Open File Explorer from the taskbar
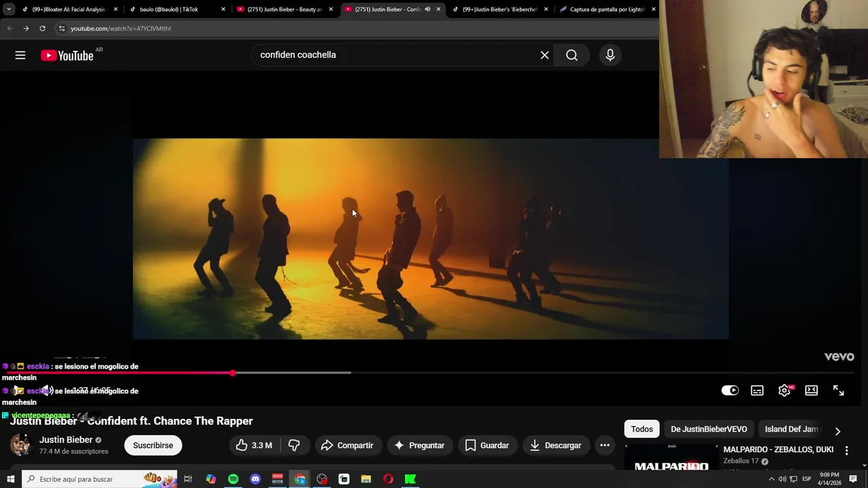The width and height of the screenshot is (868, 488). [x=366, y=479]
